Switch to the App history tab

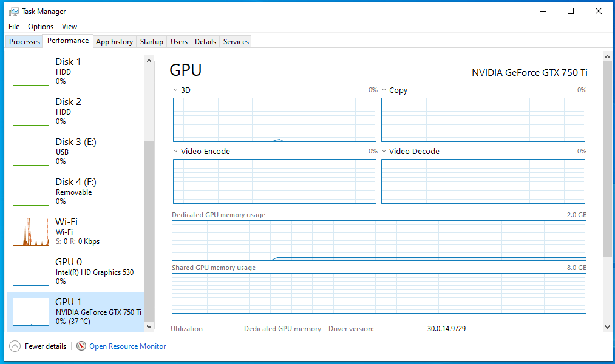tap(114, 41)
